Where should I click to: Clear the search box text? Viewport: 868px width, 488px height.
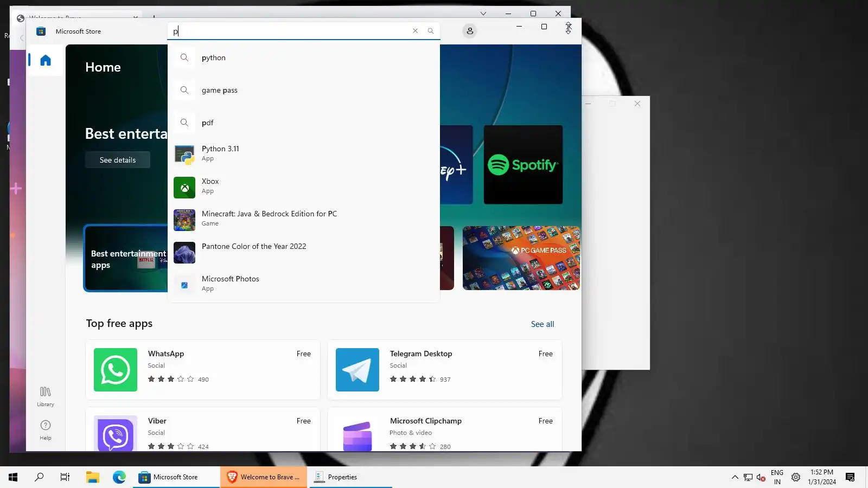point(415,31)
